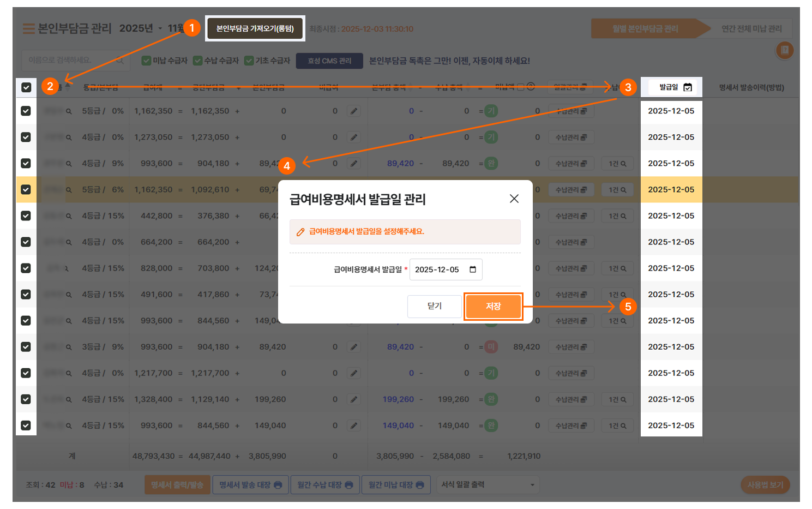The image size is (812, 509).
Task: Click the 본인부담금 가져오기(롱텀) button
Action: click(255, 28)
